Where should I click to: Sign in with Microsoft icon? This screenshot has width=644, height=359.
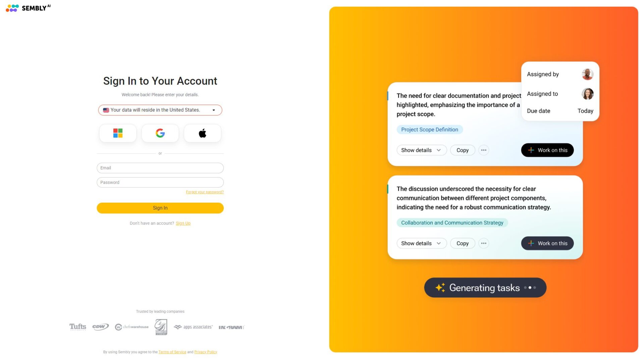click(x=118, y=133)
